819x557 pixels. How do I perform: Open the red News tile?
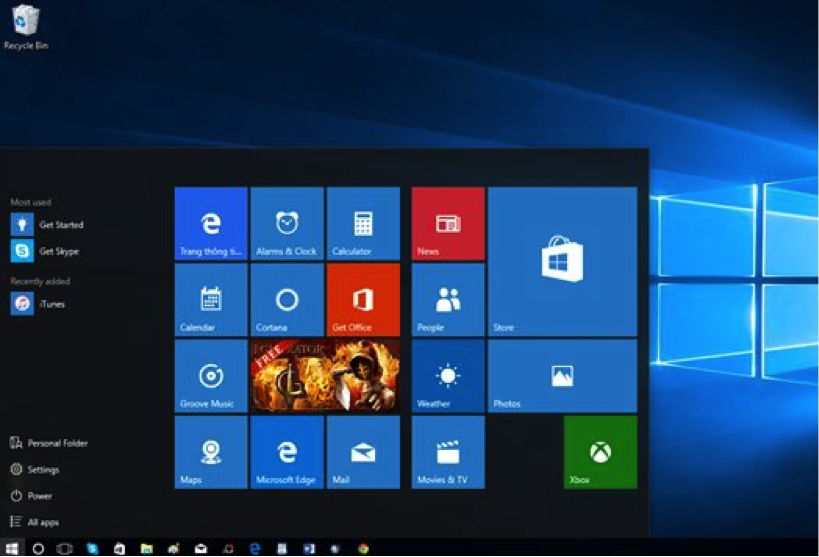coord(448,224)
